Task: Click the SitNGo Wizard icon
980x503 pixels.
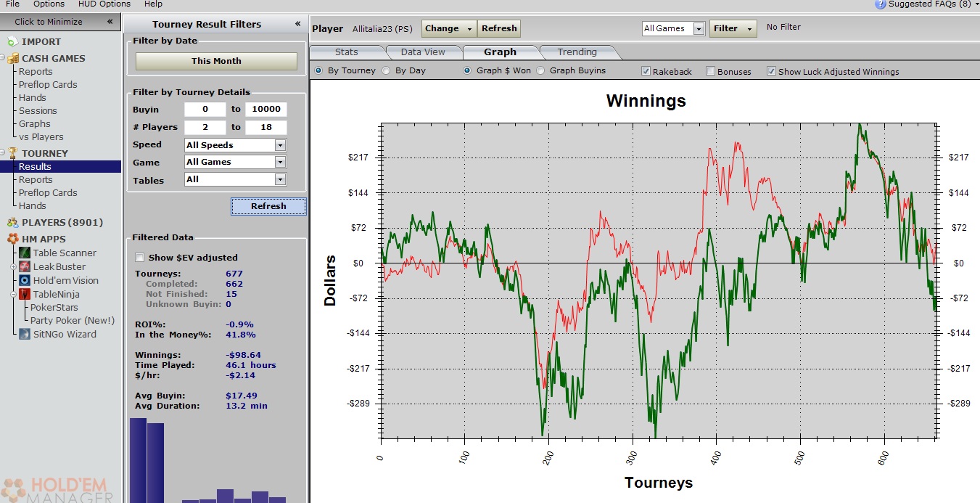Action: [x=25, y=335]
